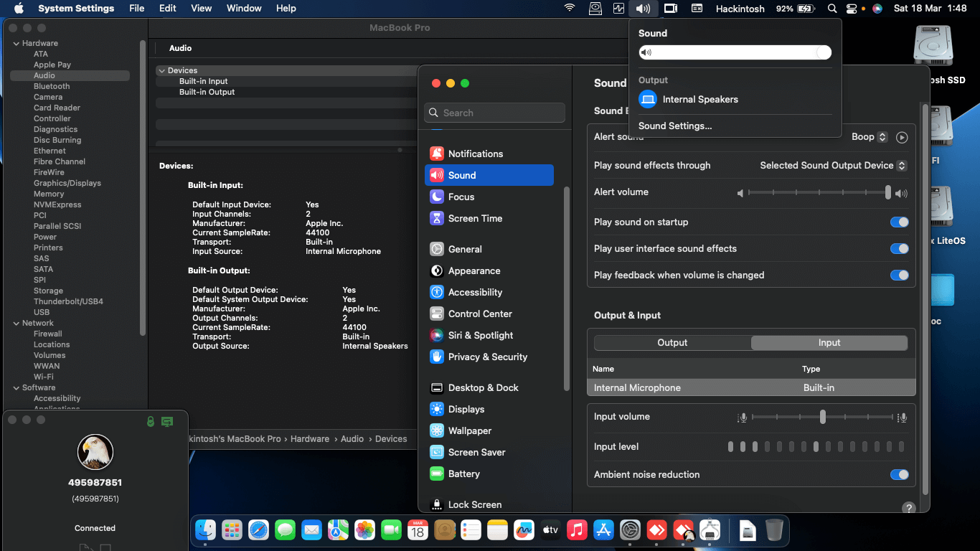This screenshot has width=980, height=551.
Task: Select Graphics/Displays in System Information sidebar
Action: tap(67, 183)
